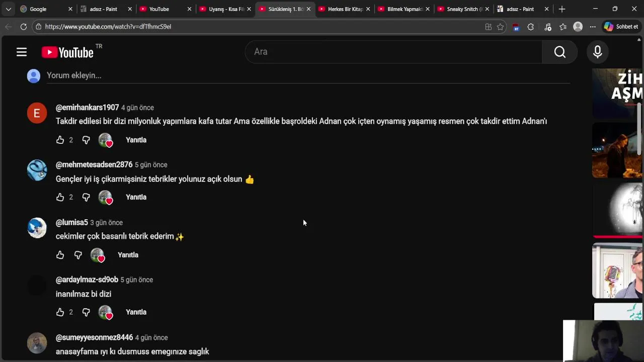This screenshot has height=362, width=644.
Task: Bookmark this page with star icon
Action: click(x=500, y=27)
